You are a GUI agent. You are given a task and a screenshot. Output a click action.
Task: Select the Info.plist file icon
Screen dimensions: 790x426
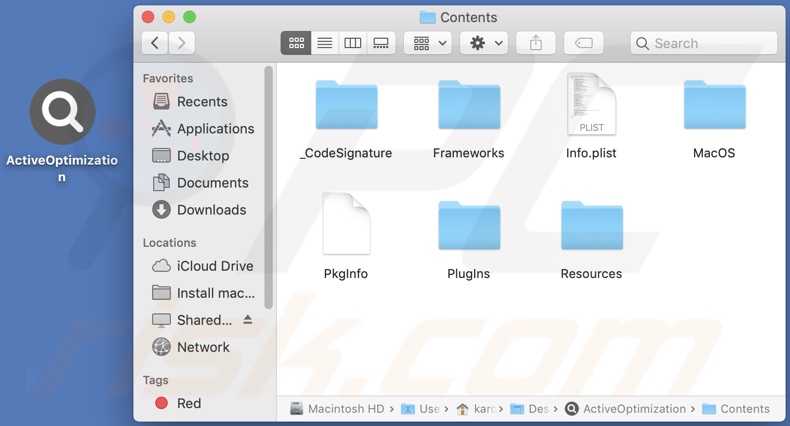591,104
